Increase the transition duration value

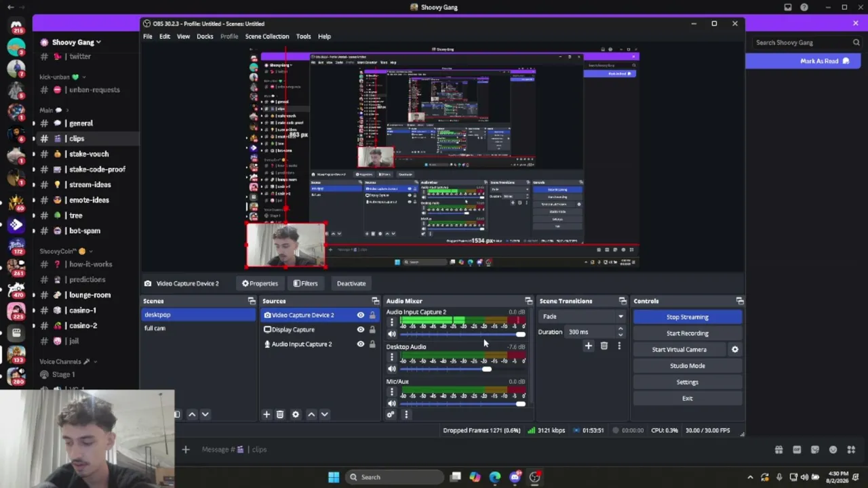click(x=620, y=329)
